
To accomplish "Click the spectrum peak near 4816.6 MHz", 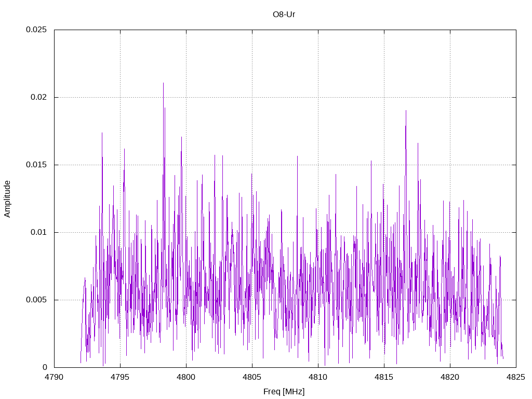I will click(x=406, y=111).
